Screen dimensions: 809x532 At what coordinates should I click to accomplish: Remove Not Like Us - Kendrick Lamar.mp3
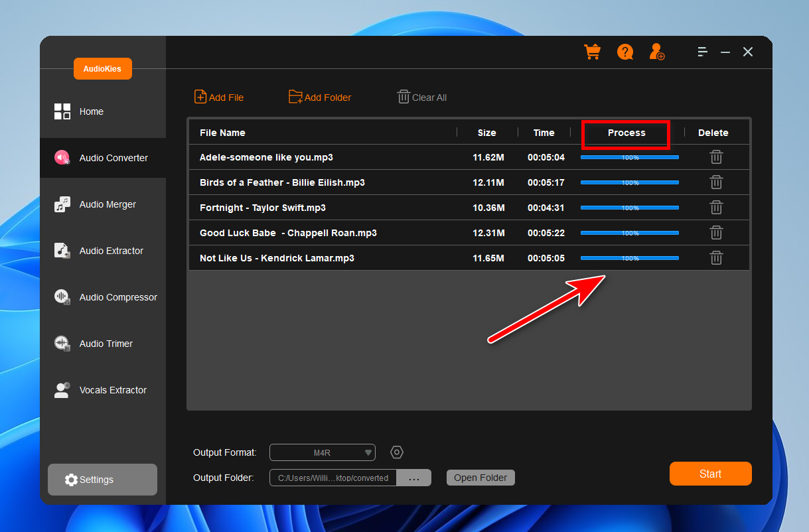[716, 258]
